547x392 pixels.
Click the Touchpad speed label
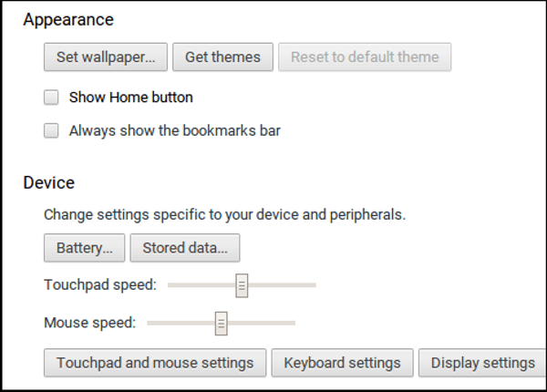100,285
